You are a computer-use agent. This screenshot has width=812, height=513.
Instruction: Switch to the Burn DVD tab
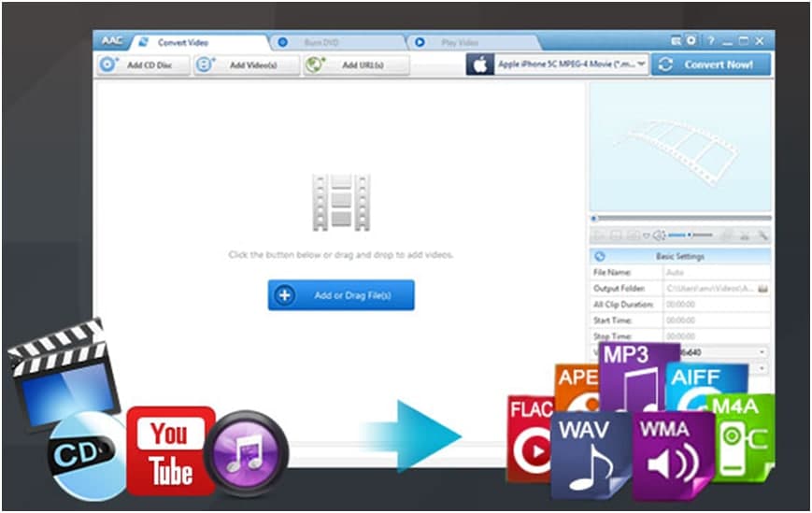pos(338,42)
